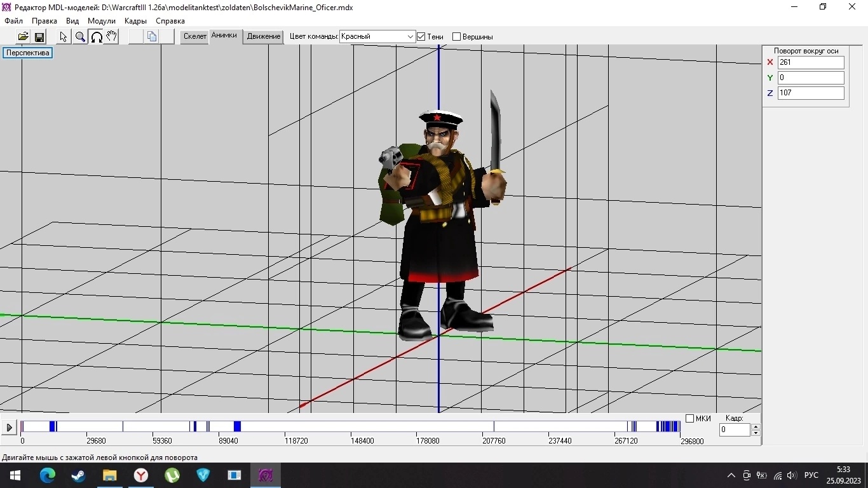The width and height of the screenshot is (868, 488).
Task: Click the volume speaker tray icon
Action: tap(792, 475)
